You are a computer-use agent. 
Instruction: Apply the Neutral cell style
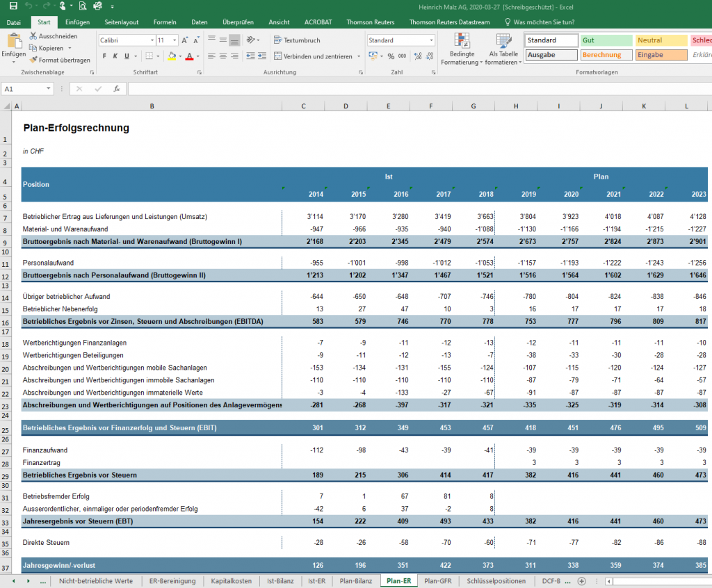tap(661, 40)
